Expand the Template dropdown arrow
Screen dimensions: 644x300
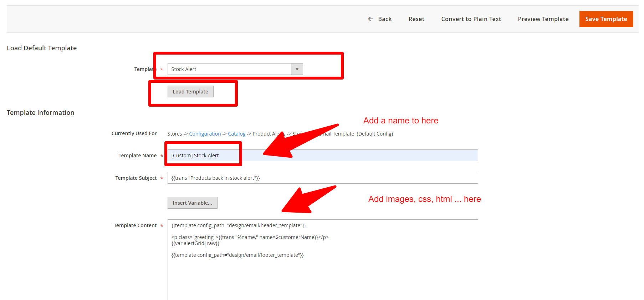click(x=297, y=69)
